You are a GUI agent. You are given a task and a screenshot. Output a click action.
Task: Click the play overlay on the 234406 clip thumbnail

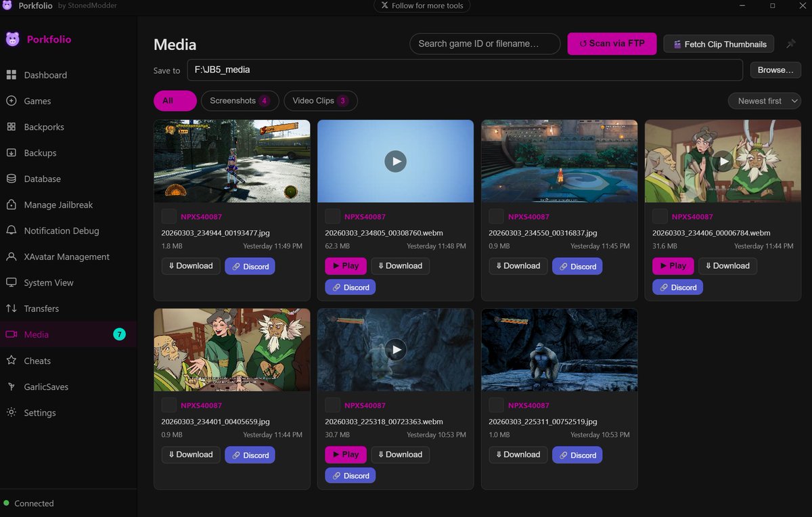click(x=723, y=161)
